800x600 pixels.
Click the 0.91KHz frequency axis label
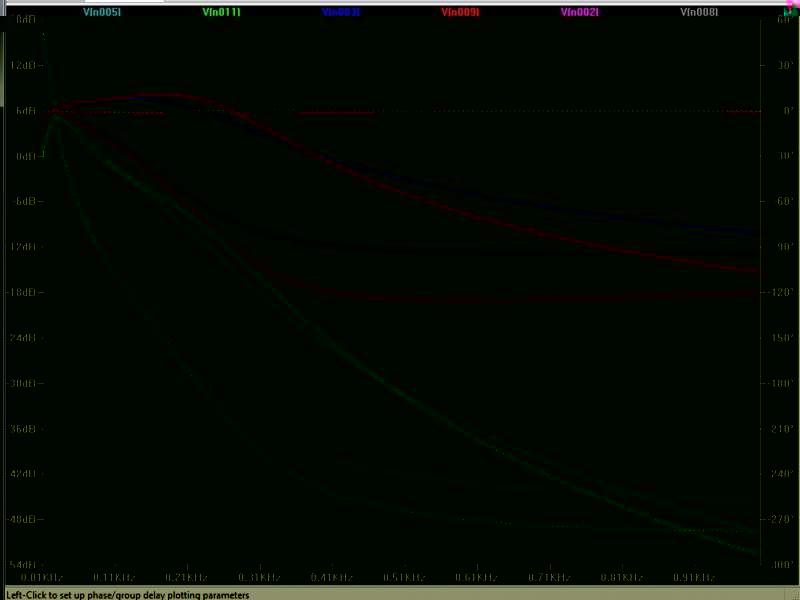[694, 578]
